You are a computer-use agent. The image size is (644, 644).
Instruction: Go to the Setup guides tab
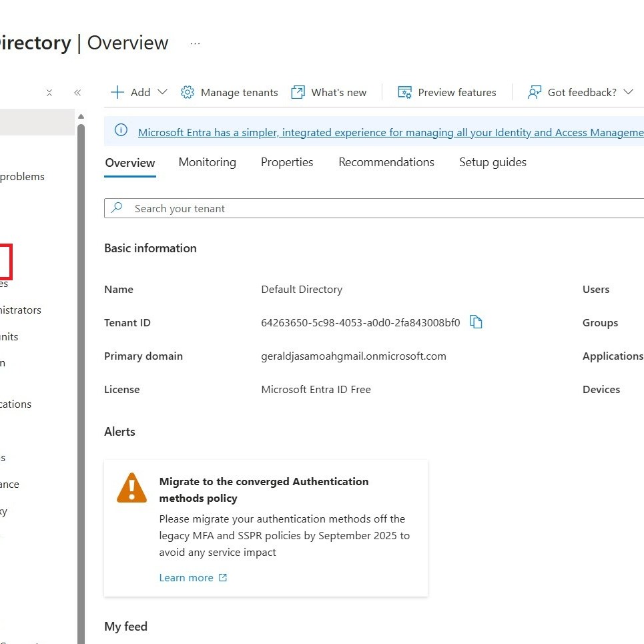tap(493, 162)
